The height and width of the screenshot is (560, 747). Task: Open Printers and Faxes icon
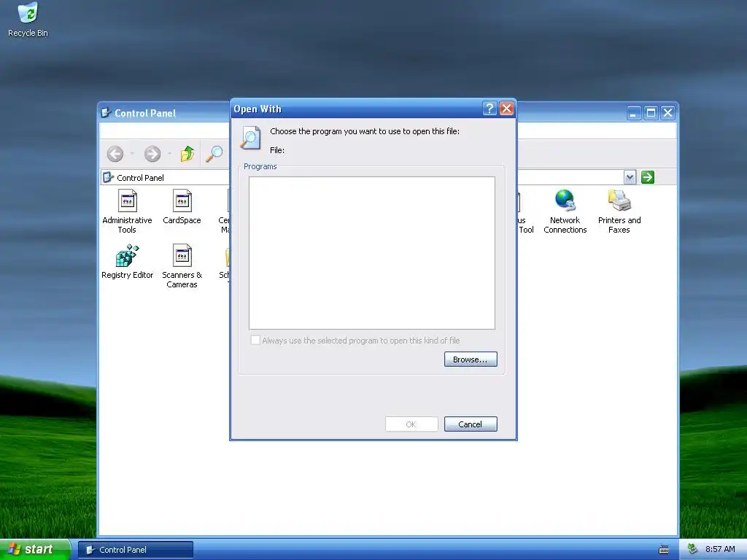click(x=619, y=211)
